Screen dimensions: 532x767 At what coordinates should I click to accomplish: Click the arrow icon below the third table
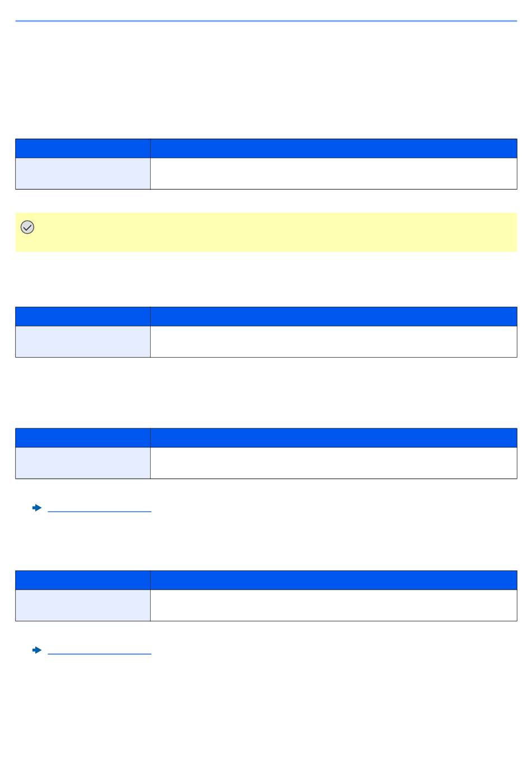[x=37, y=508]
